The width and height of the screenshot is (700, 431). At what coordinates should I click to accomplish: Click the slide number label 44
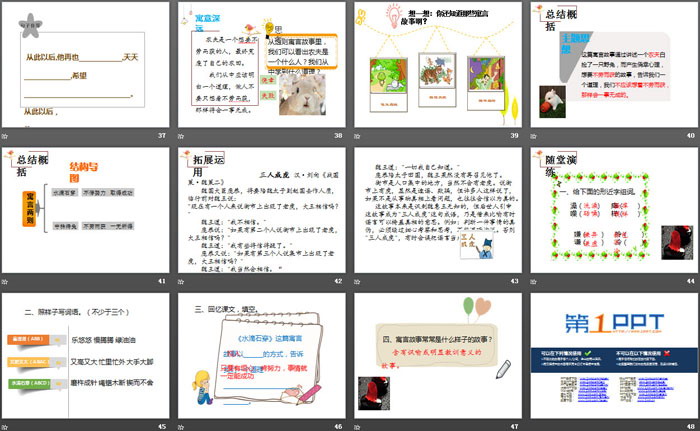pyautogui.click(x=691, y=281)
